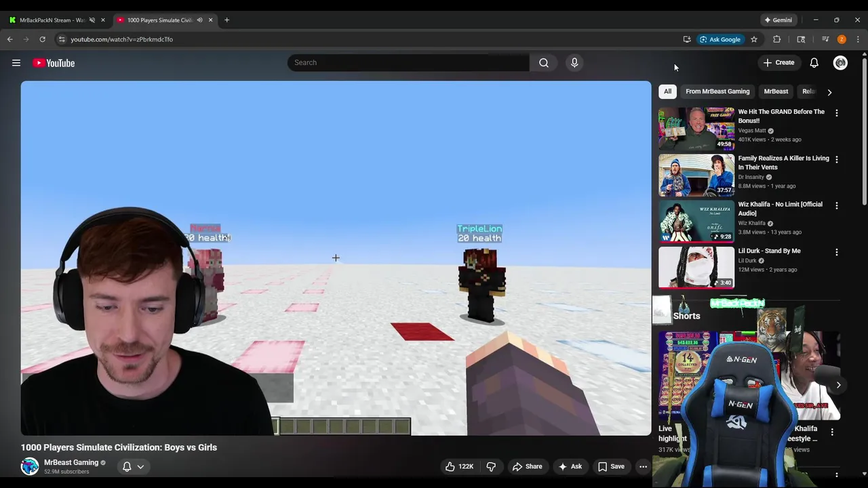868x488 pixels.
Task: Click the magnifier search button
Action: click(x=544, y=62)
